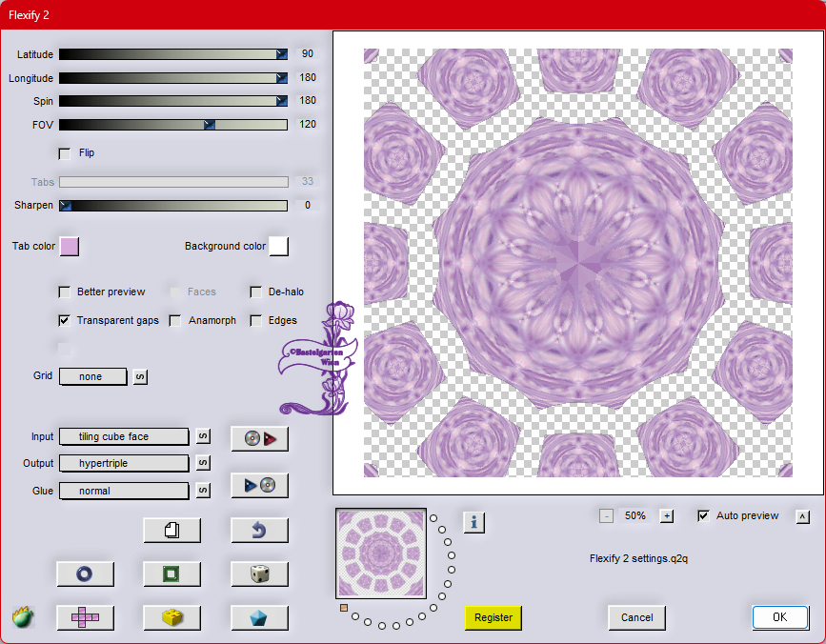Click the blue ring icon button
The image size is (826, 644).
[85, 574]
